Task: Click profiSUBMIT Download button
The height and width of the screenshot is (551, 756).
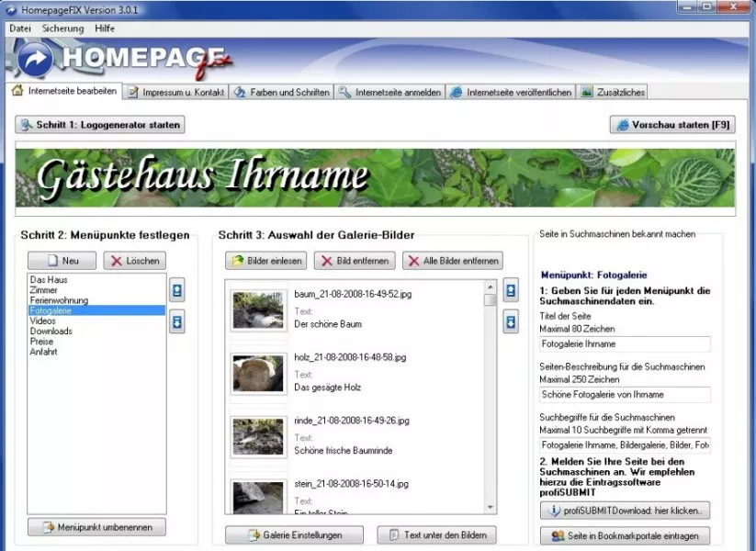Action: pyautogui.click(x=625, y=510)
